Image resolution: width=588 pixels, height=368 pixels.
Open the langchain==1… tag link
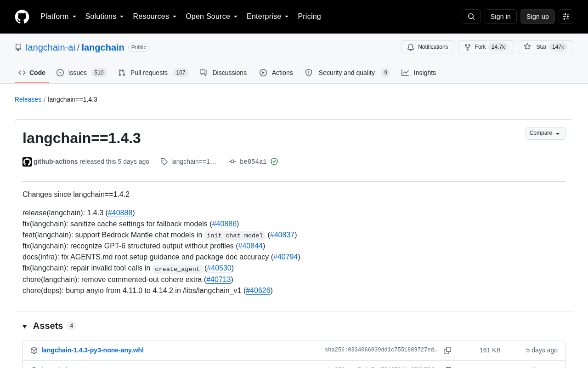(193, 162)
